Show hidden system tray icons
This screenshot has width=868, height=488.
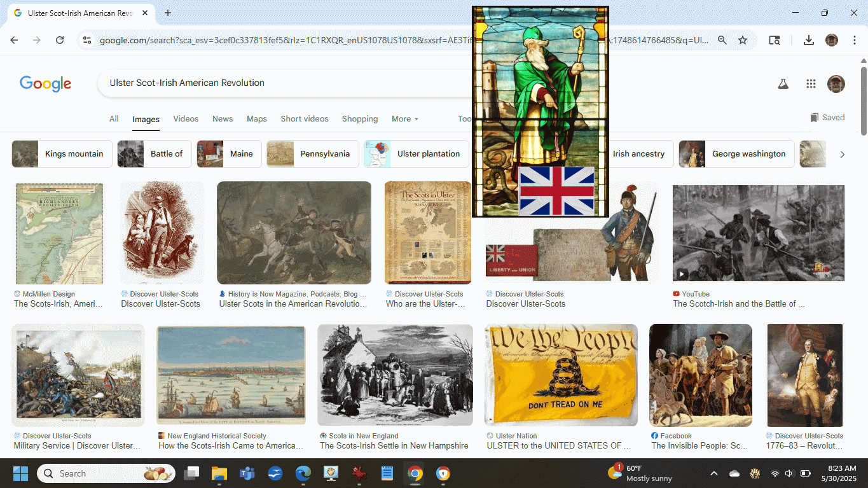pos(713,473)
